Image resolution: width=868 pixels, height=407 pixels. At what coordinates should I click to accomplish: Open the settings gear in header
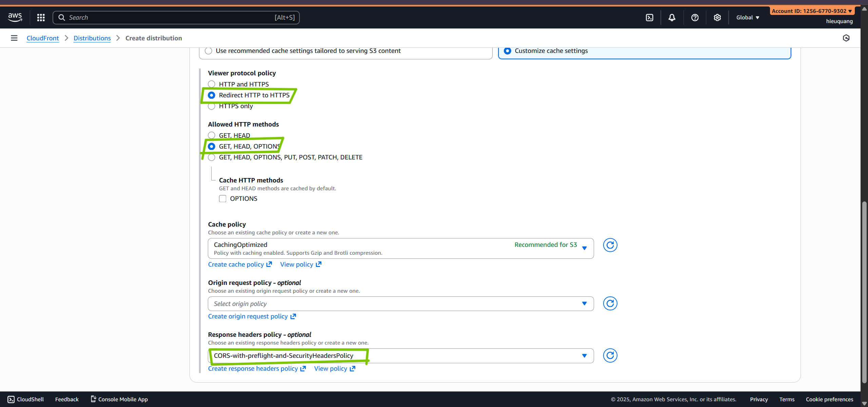tap(717, 18)
